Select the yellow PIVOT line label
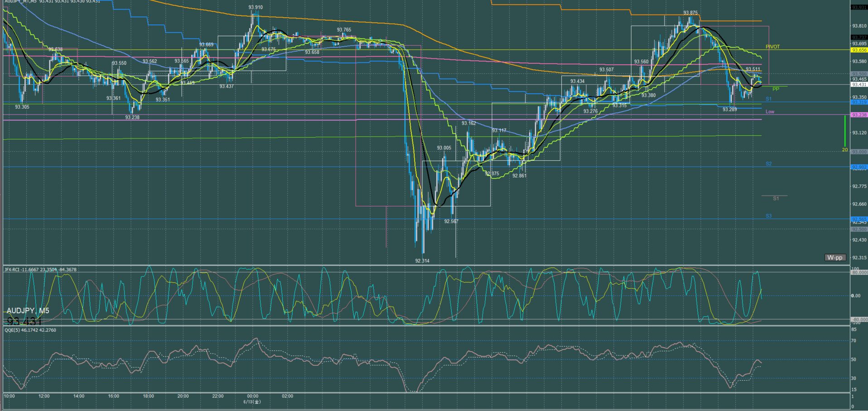 click(773, 47)
